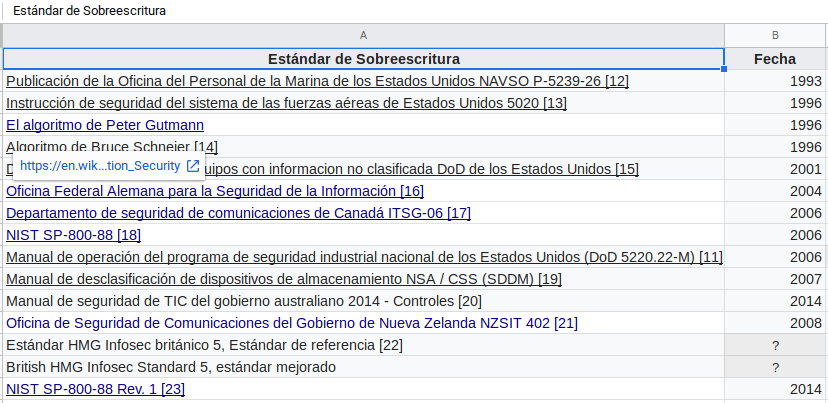The height and width of the screenshot is (403, 828).
Task: Select the date cell showing 1993
Action: tap(775, 81)
